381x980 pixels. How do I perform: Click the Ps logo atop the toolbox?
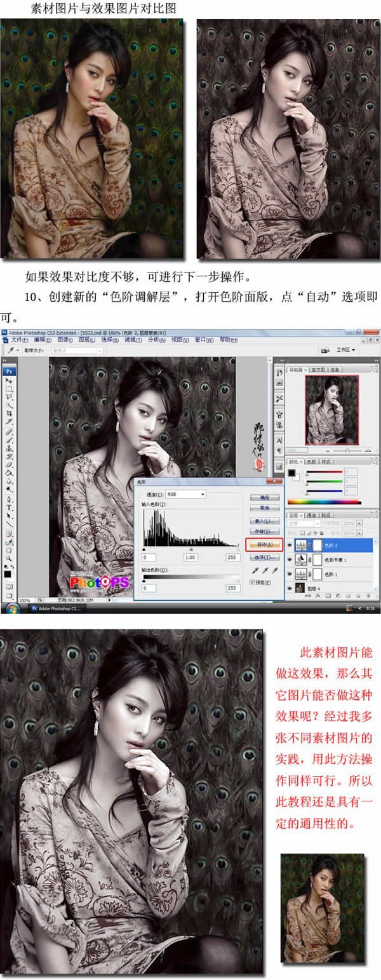(9, 371)
